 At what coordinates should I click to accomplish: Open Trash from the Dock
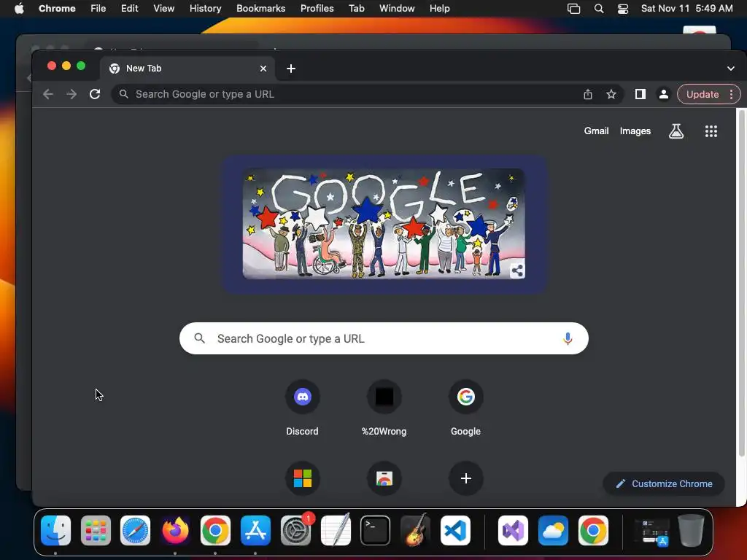691,530
